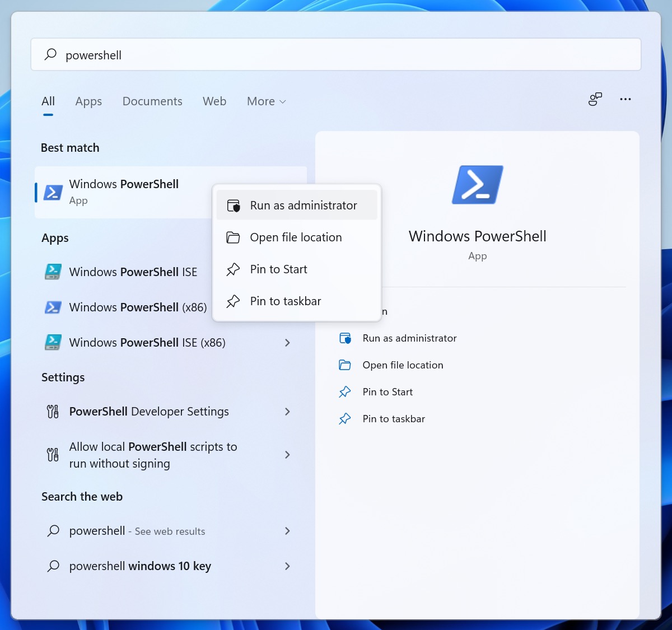Switch to the Apps tab

[88, 101]
